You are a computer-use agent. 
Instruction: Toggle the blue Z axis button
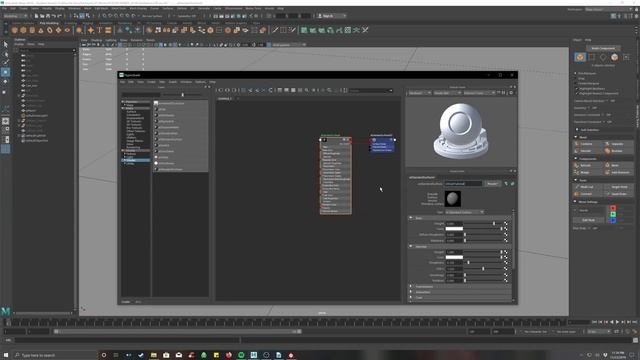[613, 220]
